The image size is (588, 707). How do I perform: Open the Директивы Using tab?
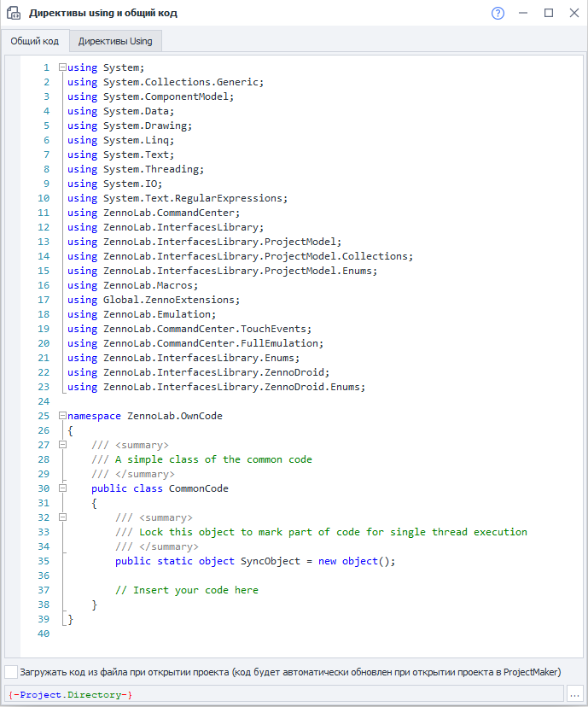pyautogui.click(x=115, y=41)
